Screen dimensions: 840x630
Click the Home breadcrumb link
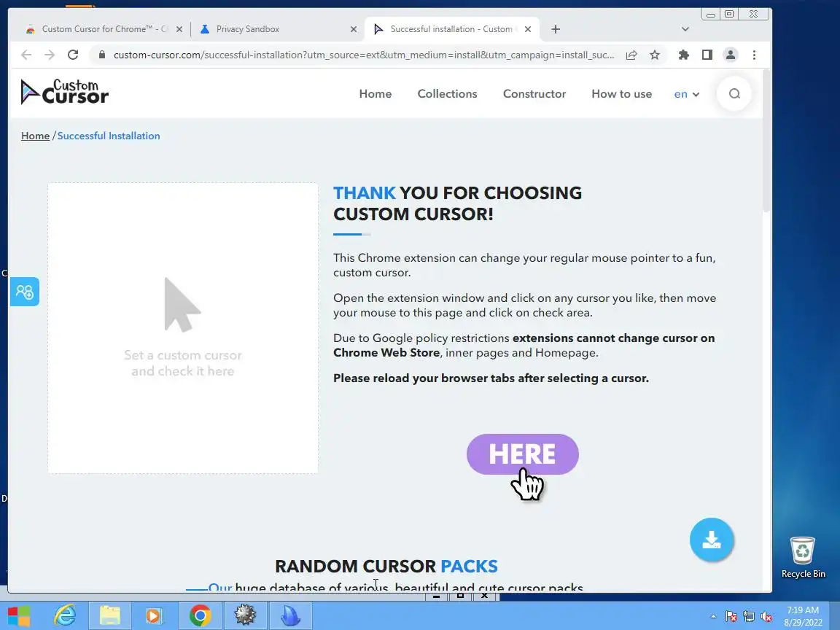35,136
